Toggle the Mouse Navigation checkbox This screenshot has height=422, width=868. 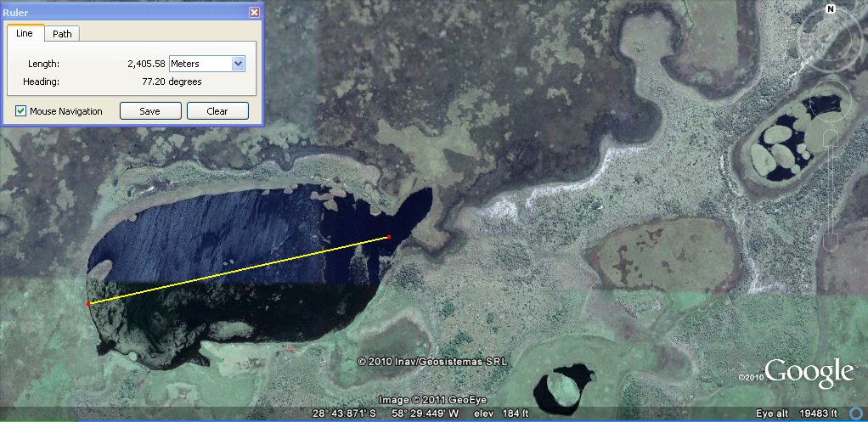[21, 111]
